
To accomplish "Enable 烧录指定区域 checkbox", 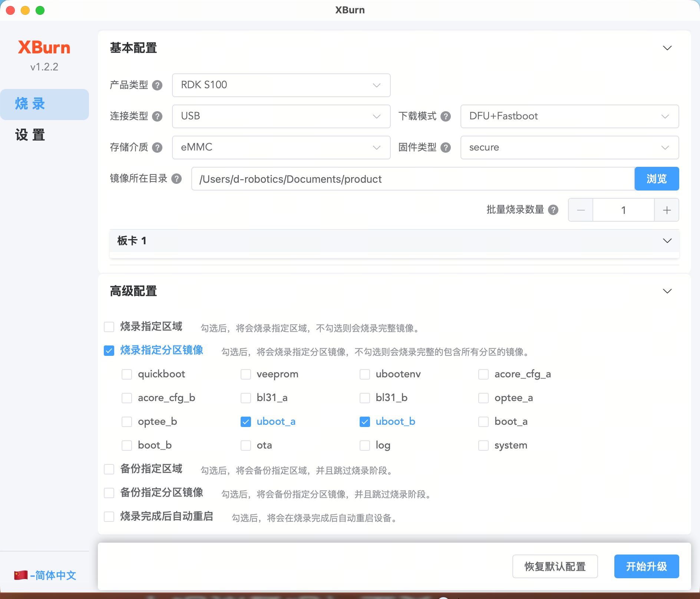I will pos(109,327).
